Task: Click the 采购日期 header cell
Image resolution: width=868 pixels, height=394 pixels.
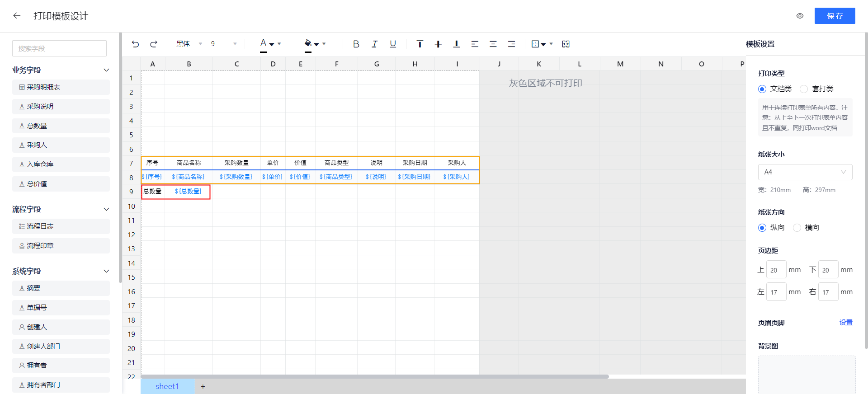Action: (x=415, y=163)
